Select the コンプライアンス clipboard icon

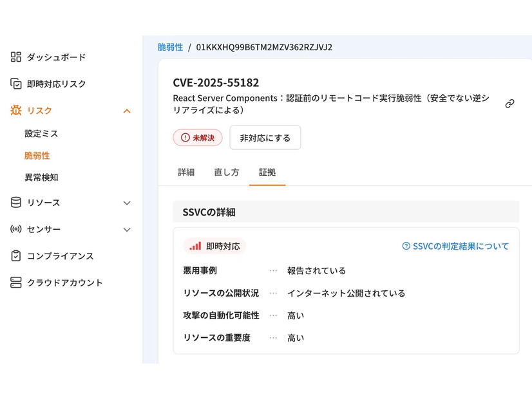tap(16, 255)
